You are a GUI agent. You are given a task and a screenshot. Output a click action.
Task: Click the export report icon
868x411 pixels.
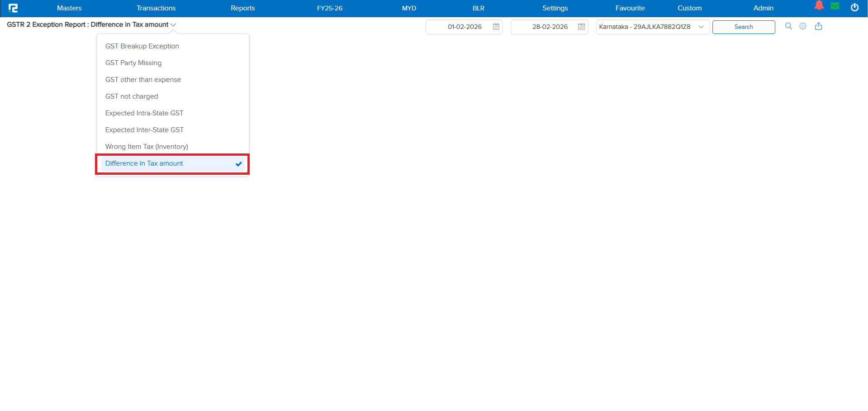(819, 26)
